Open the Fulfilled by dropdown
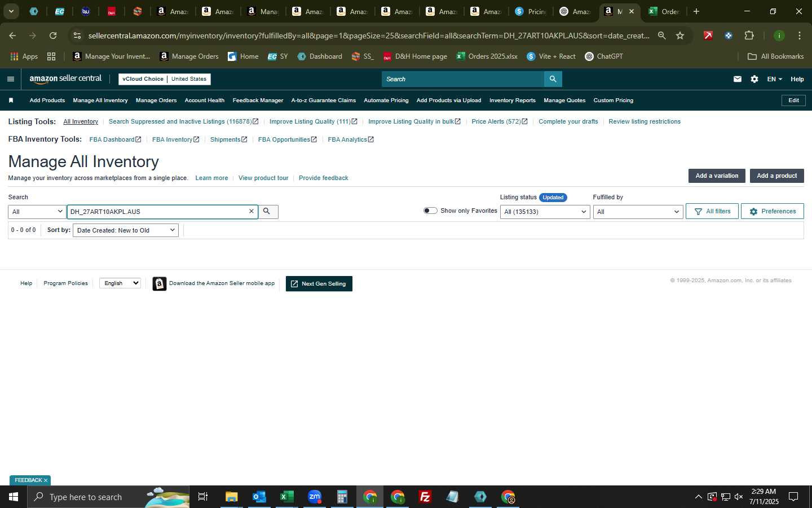812x508 pixels. (638, 212)
